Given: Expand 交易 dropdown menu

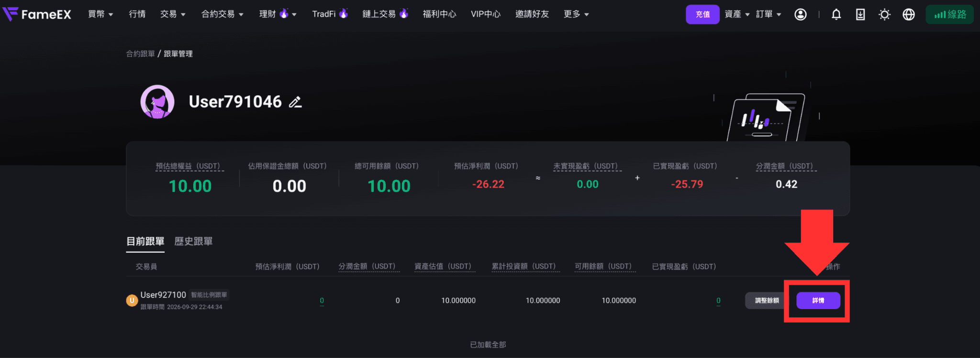Looking at the screenshot, I should (173, 14).
